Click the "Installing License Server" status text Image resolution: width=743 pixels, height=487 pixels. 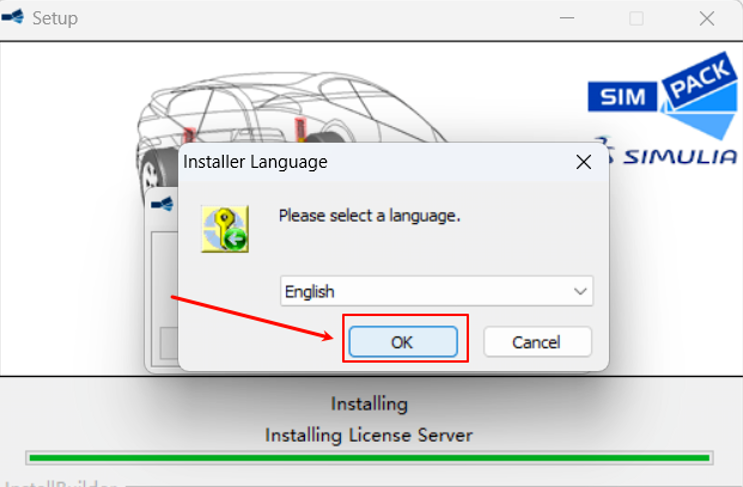(368, 435)
